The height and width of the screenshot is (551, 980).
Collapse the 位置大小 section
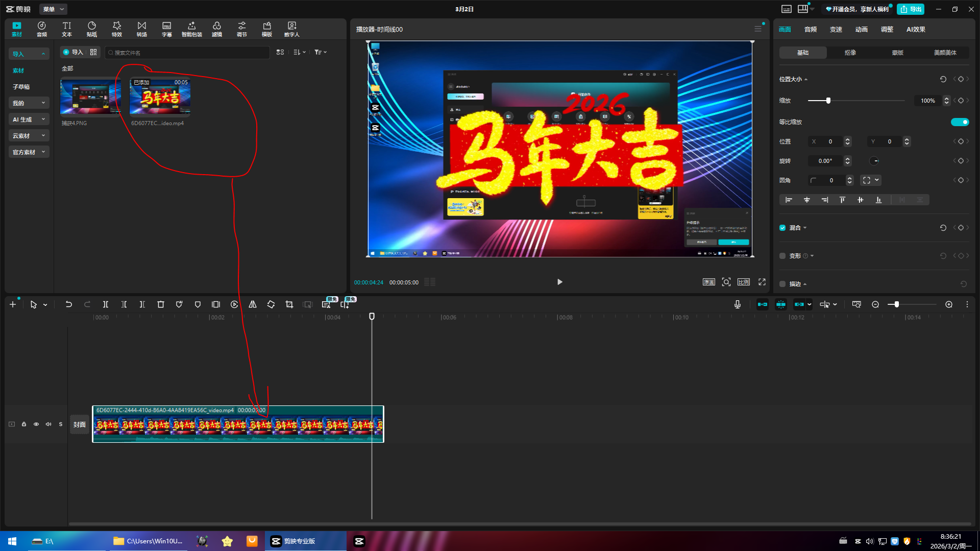click(x=806, y=79)
